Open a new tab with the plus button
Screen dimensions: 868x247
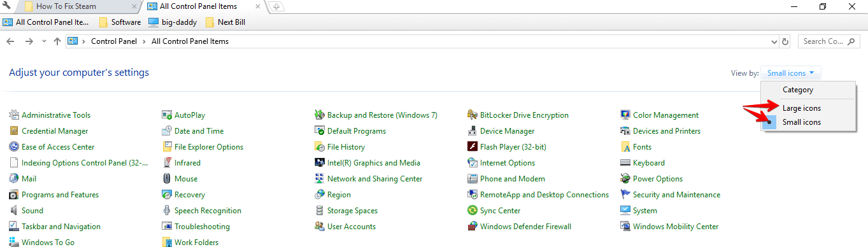(x=276, y=6)
